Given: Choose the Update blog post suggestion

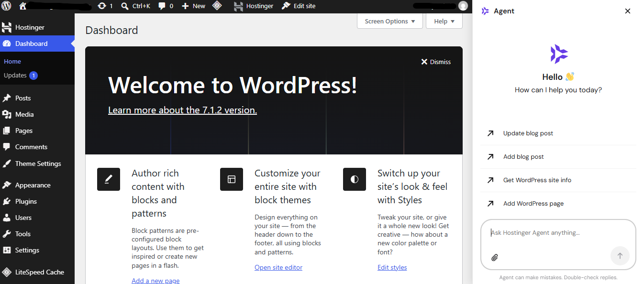Looking at the screenshot, I should [558, 133].
